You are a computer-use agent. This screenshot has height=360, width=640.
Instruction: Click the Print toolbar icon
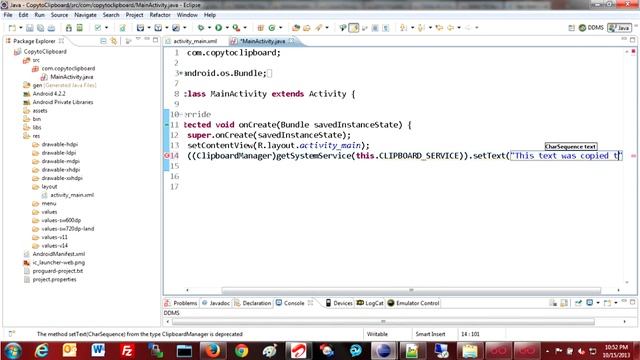(x=51, y=28)
